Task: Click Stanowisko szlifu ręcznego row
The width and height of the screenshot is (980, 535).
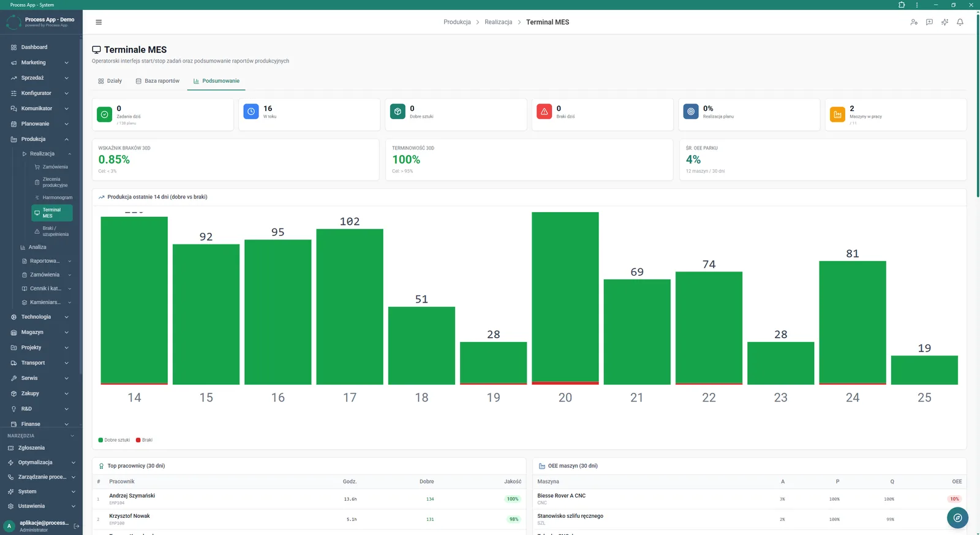Action: [x=750, y=519]
